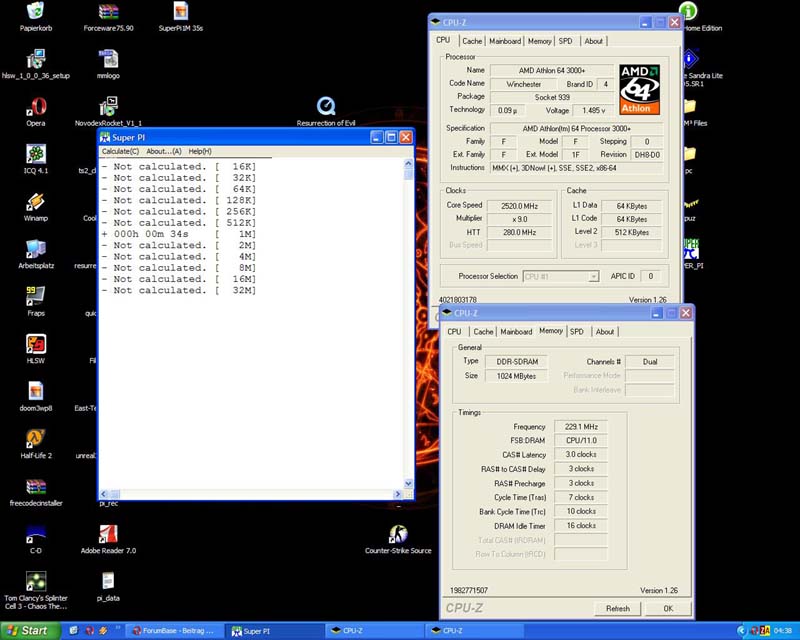Switch to SPD tab in upper CPU-Z window
800x640 pixels.
click(x=565, y=41)
